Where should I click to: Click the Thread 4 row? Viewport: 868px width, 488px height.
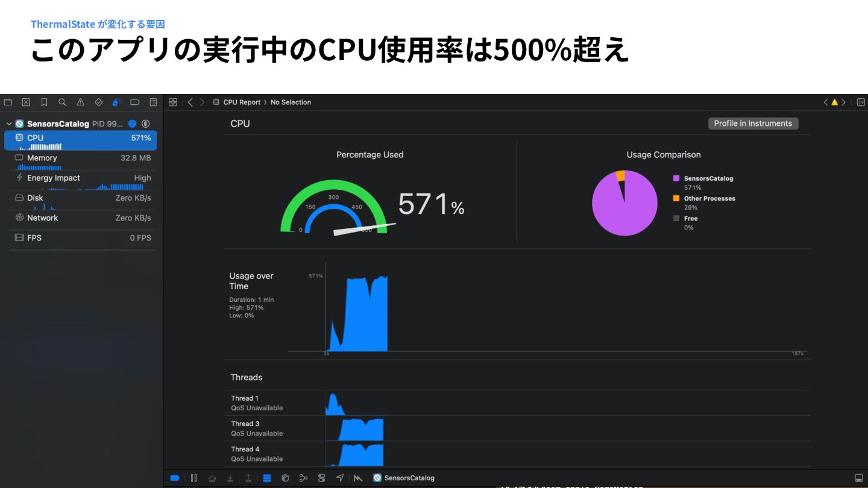click(516, 454)
